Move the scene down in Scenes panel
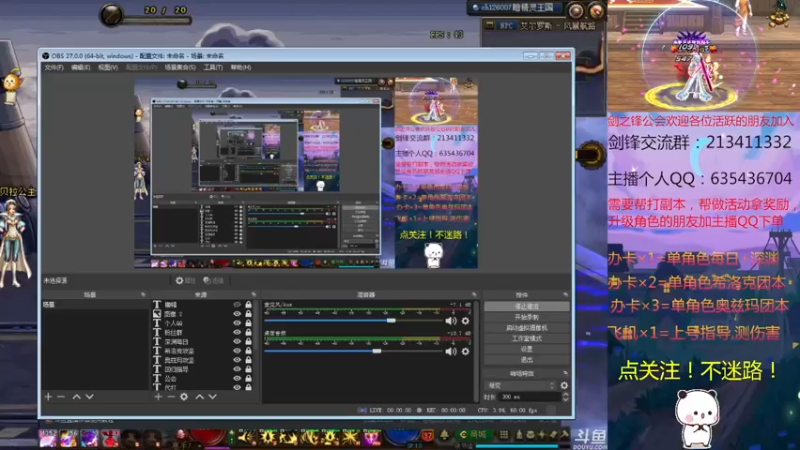 [89, 396]
